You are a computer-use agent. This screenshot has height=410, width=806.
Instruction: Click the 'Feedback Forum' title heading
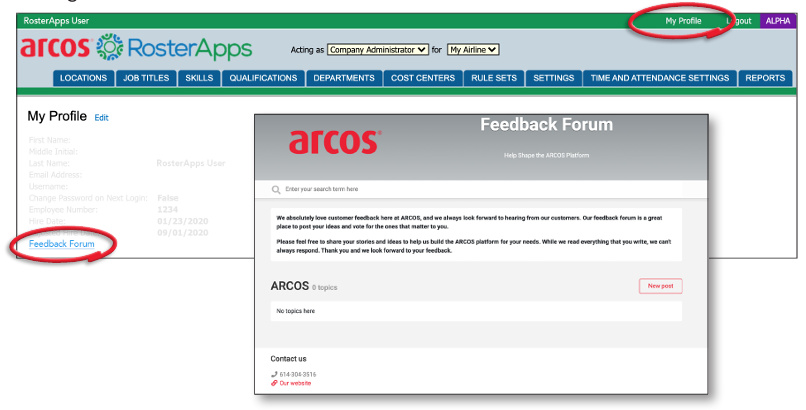coord(546,124)
